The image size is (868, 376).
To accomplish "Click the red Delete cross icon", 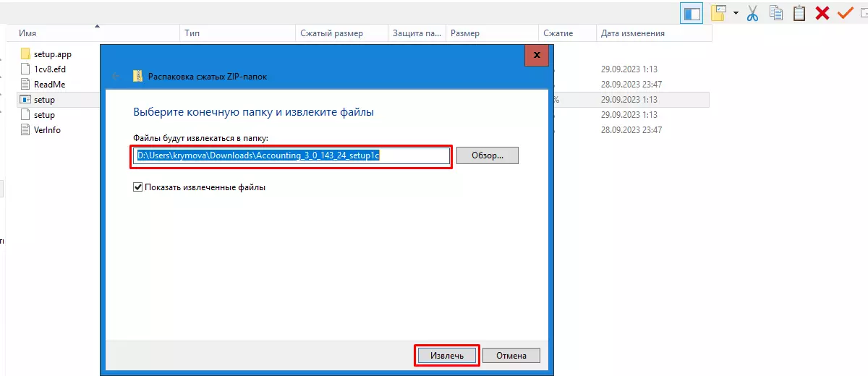I will (x=822, y=13).
